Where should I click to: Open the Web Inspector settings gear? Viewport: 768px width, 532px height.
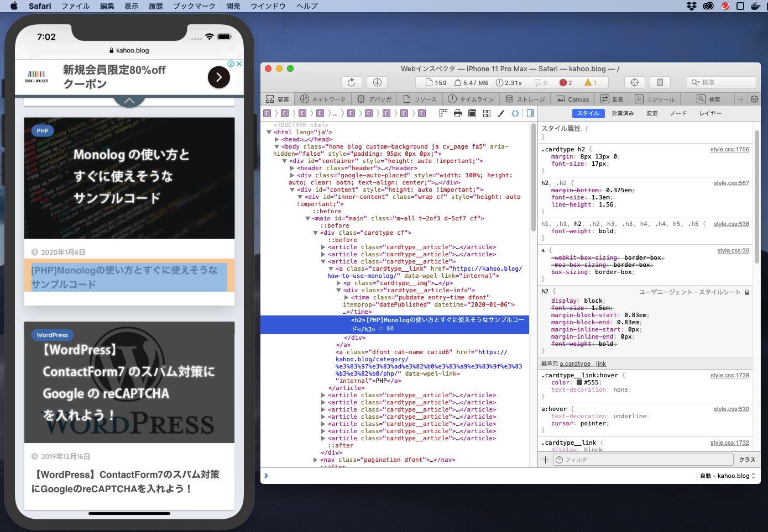(754, 99)
